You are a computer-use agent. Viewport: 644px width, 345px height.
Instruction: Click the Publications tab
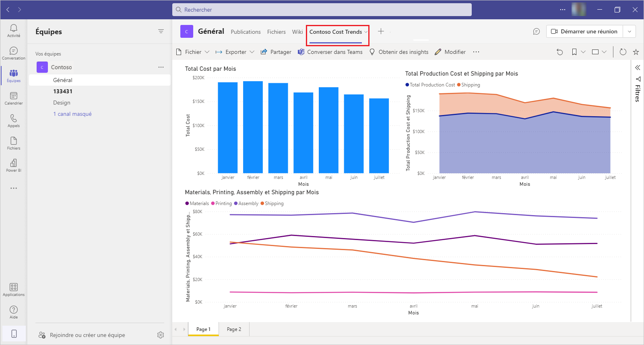(x=246, y=32)
